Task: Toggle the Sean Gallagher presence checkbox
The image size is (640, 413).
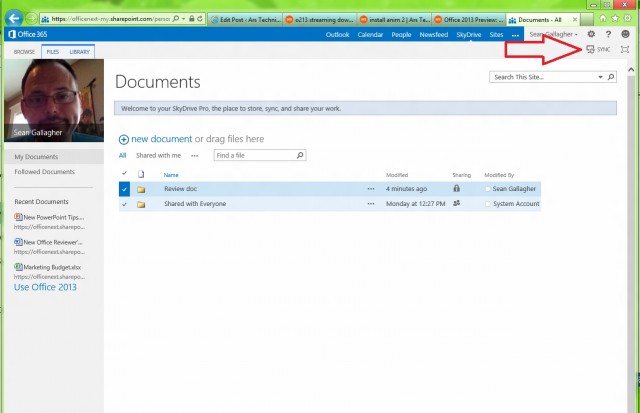Action: click(487, 189)
